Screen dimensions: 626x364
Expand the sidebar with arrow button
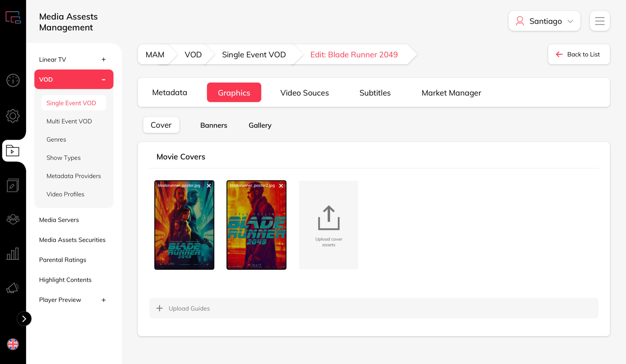[x=24, y=319]
